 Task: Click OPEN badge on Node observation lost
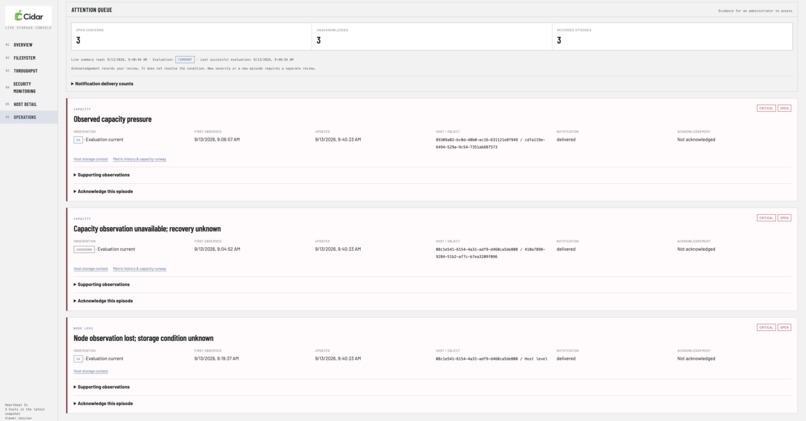pos(784,327)
